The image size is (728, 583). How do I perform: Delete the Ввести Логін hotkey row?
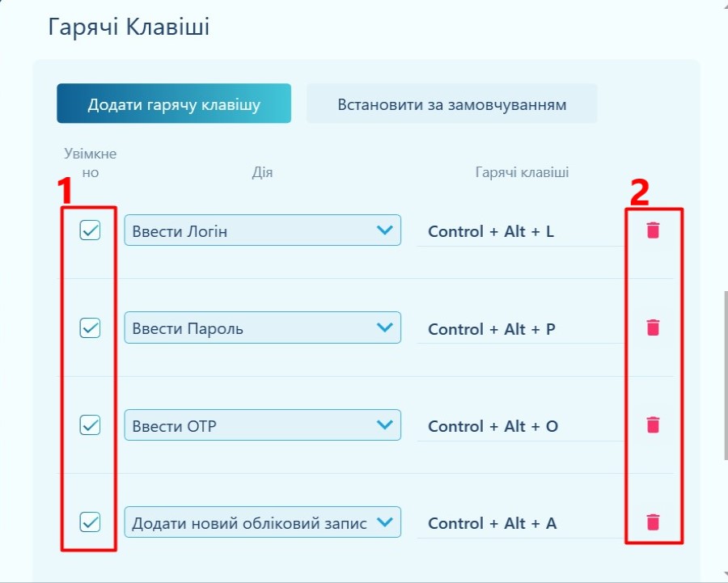[654, 230]
